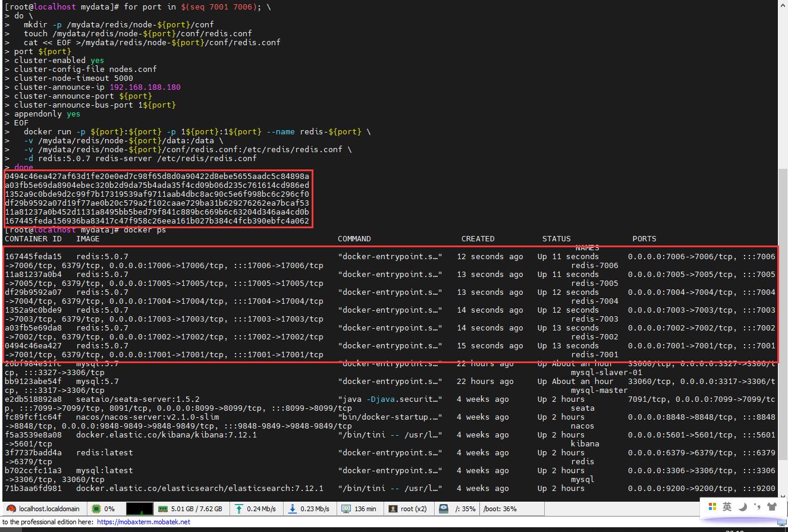Viewport: 788px width, 532px height.
Task: Click the image name seataio/seata-server:1.5.2
Action: [138, 399]
